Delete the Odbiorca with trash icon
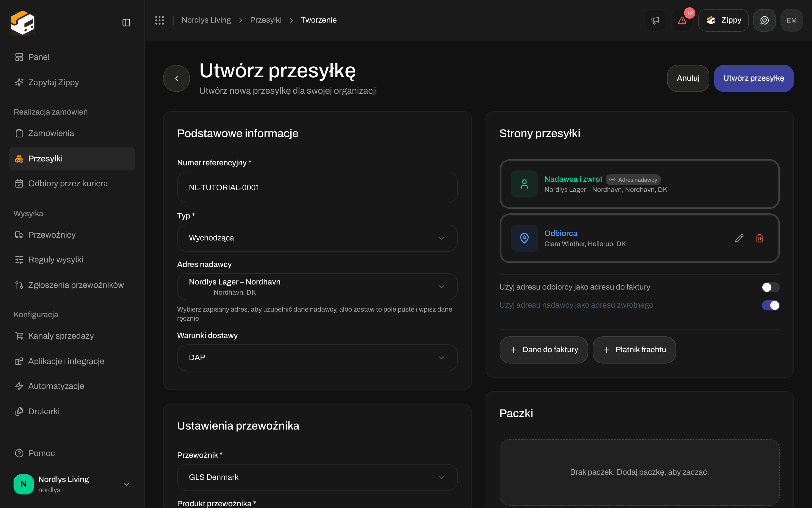 coord(760,238)
